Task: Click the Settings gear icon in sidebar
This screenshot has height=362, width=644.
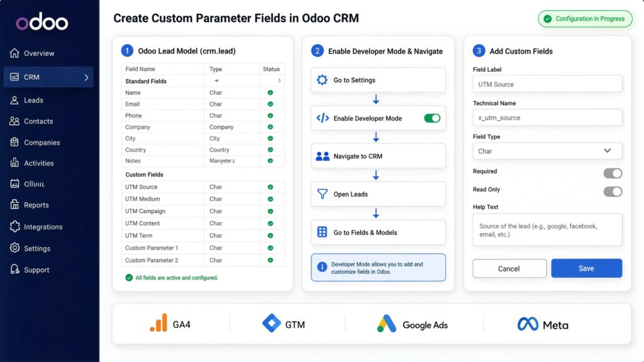Action: 14,248
